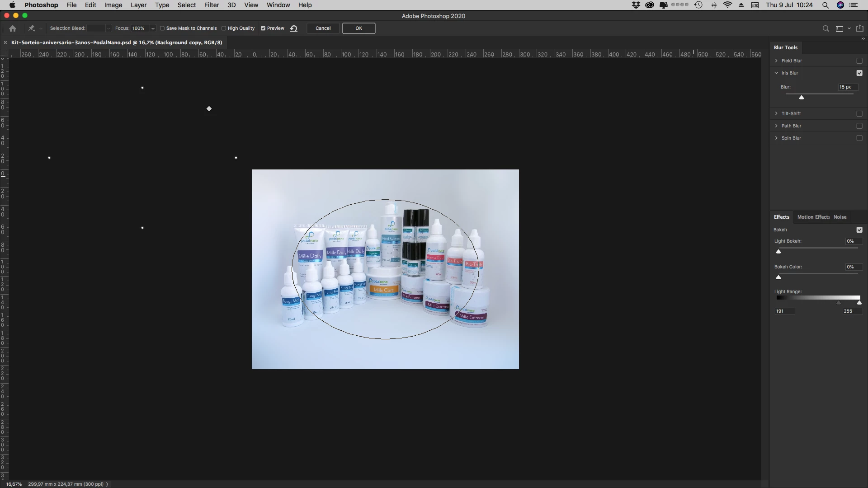Screen dimensions: 868x488
Task: Click the pin tool icon in options bar
Action: 32,28
